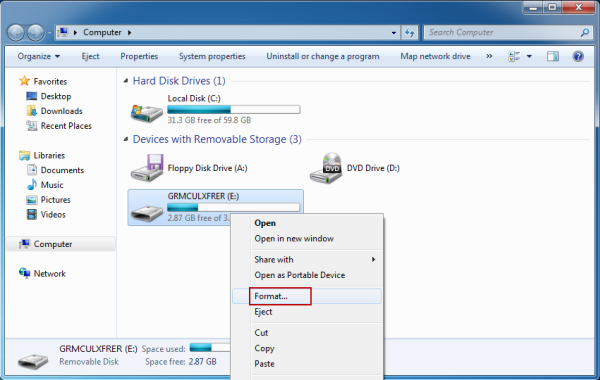600x380 pixels.
Task: Toggle the preview pane icon
Action: (553, 56)
